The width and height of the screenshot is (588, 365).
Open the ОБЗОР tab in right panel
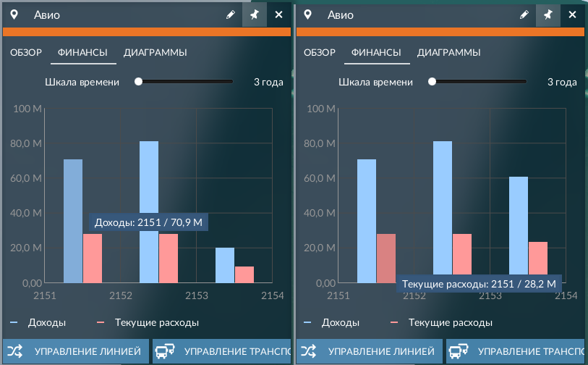click(320, 53)
